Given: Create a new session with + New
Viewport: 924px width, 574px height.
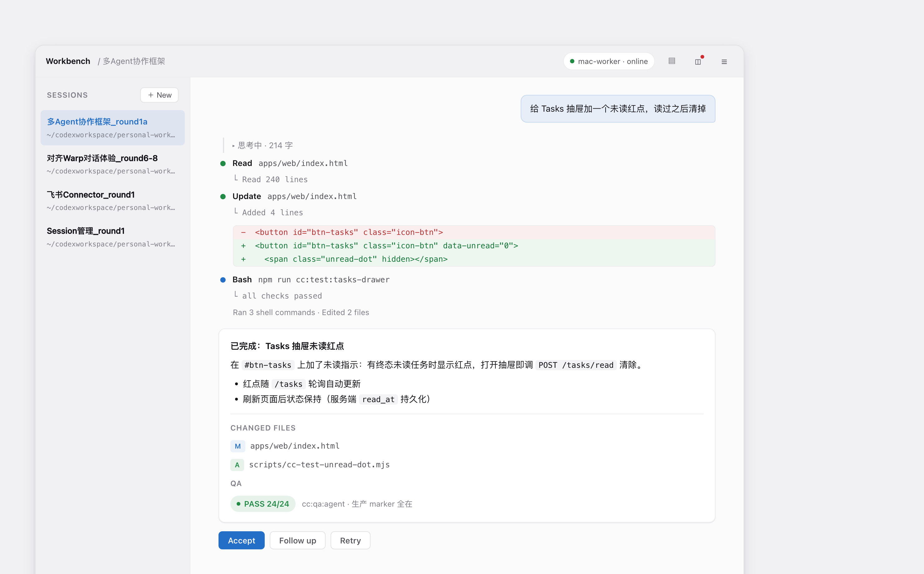Looking at the screenshot, I should pos(160,95).
